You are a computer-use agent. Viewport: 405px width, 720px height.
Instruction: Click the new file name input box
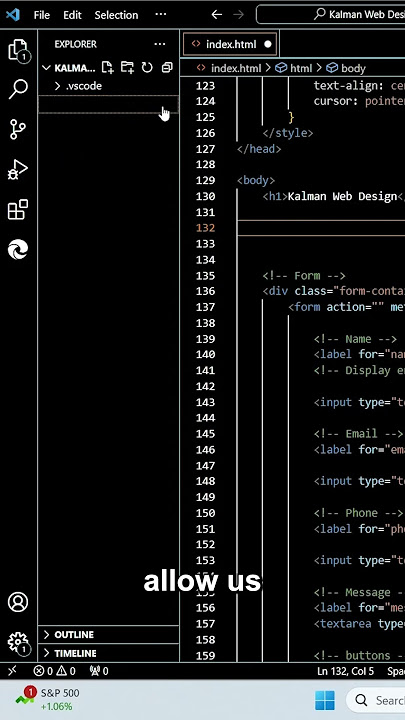108,105
